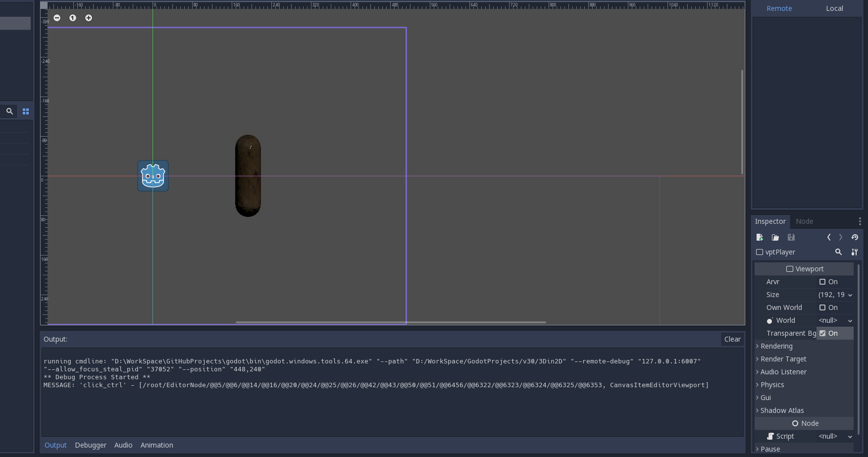Open the Audio bottom panel tab
Viewport: 868px width, 457px height.
[x=123, y=445]
